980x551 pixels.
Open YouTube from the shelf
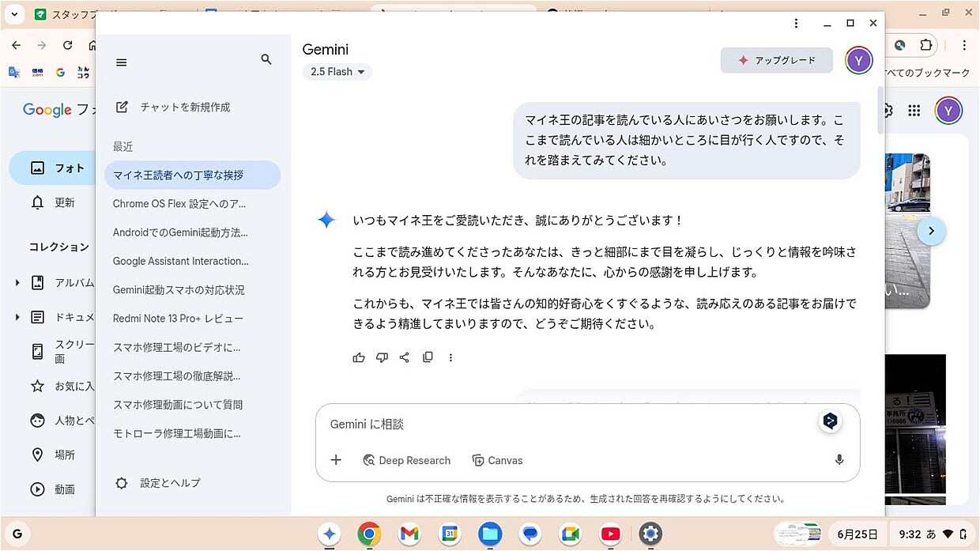pyautogui.click(x=610, y=534)
